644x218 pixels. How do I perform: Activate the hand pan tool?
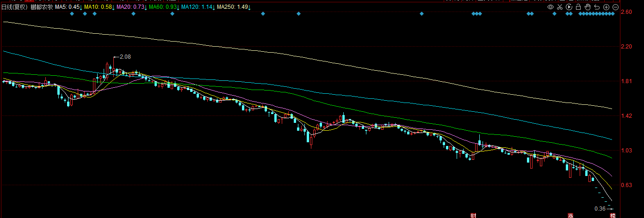click(588, 7)
